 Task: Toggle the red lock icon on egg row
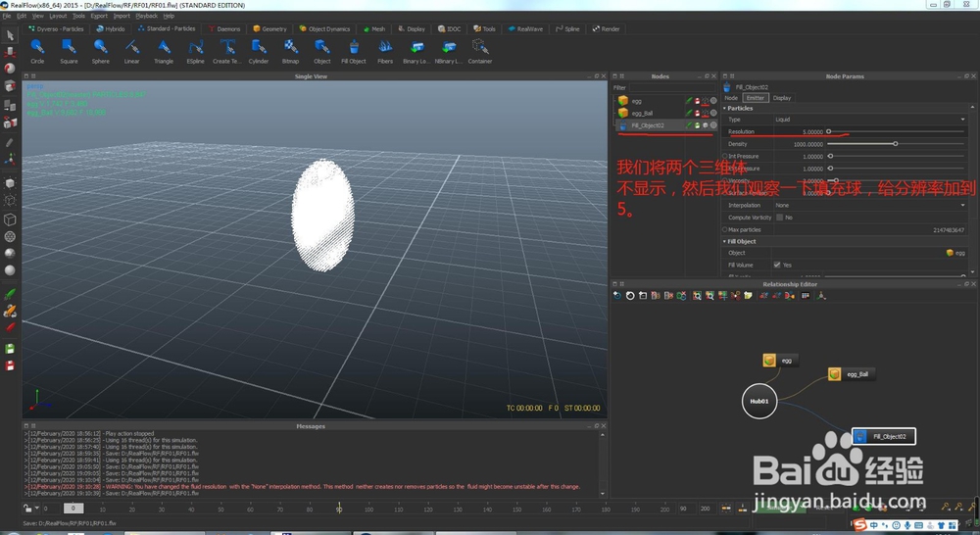point(697,101)
